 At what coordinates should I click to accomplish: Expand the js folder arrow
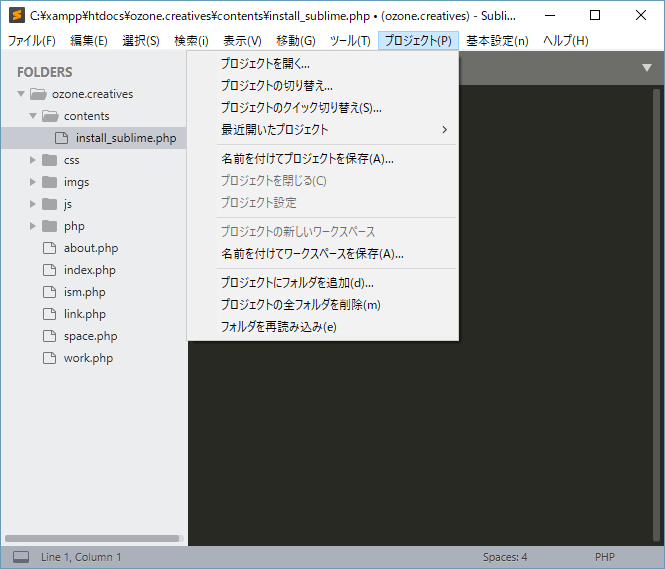[x=33, y=204]
